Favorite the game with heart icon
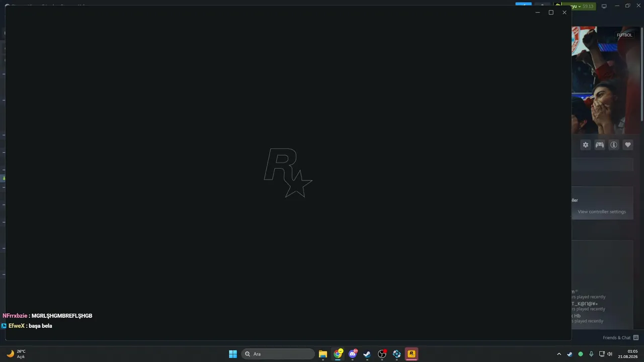644x362 pixels. click(628, 145)
